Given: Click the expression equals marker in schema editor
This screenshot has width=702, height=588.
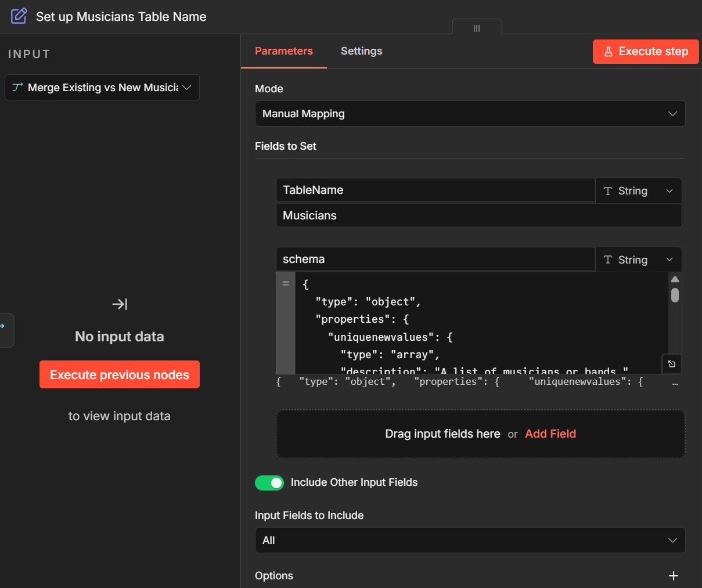Looking at the screenshot, I should pyautogui.click(x=286, y=284).
